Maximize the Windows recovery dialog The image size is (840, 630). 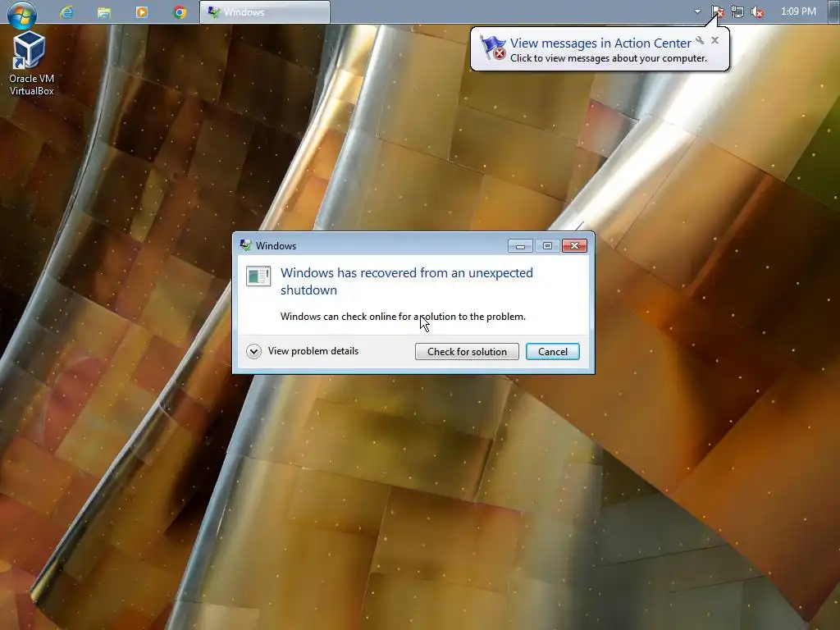547,246
